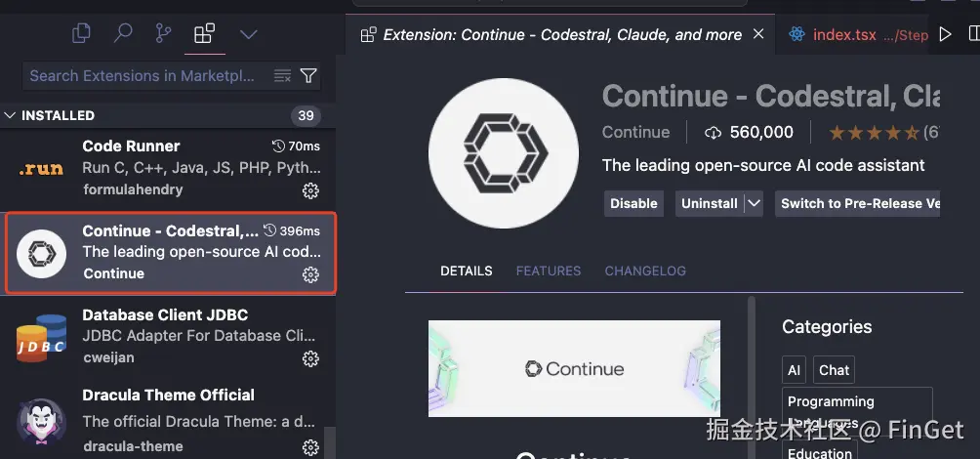This screenshot has height=459, width=980.
Task: Open the Search view icon
Action: (123, 33)
